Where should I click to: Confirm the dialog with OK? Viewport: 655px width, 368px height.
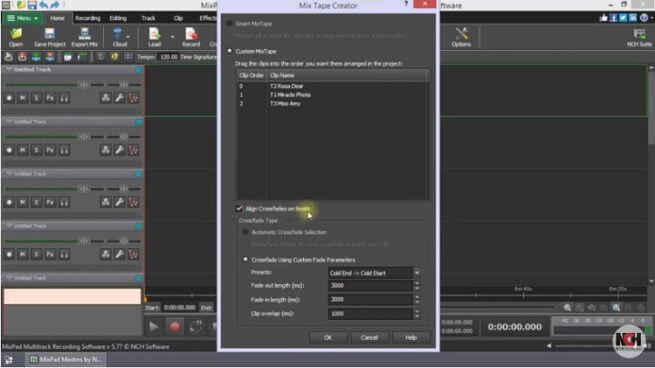pos(328,337)
